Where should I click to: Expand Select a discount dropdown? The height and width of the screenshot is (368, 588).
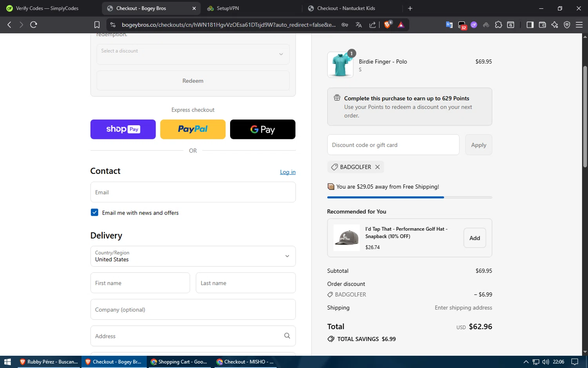coord(193,54)
